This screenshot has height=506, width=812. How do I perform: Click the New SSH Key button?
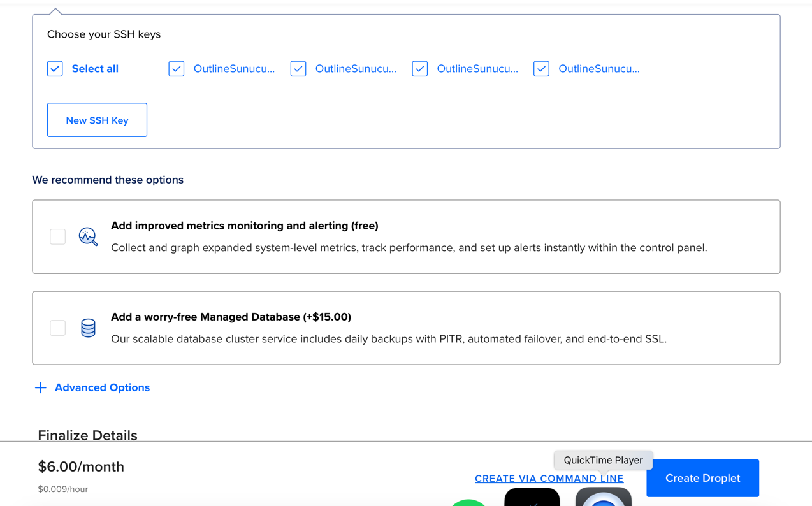[97, 120]
